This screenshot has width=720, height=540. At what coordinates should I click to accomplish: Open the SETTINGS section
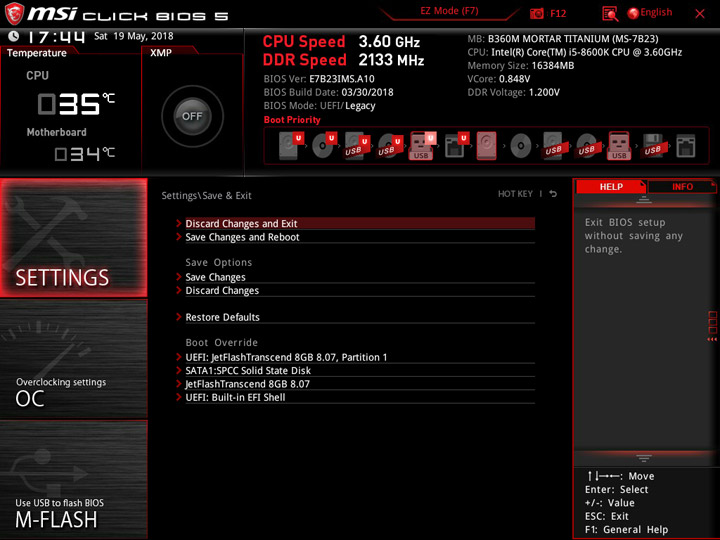73,237
